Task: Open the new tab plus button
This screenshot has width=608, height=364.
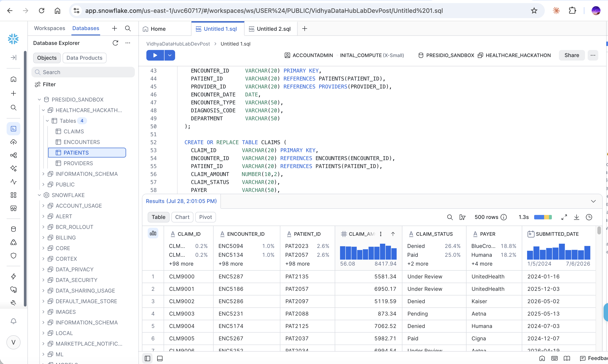Action: point(304,29)
